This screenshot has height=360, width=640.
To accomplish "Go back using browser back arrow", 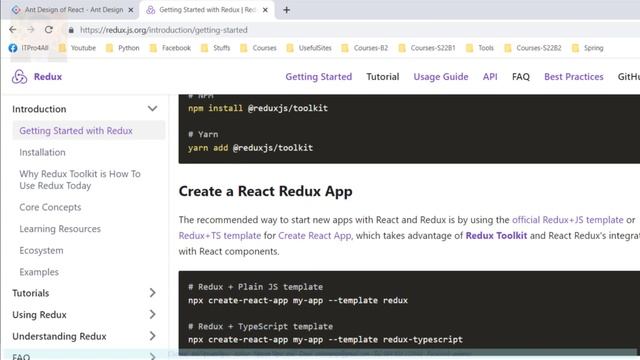I will [13, 30].
